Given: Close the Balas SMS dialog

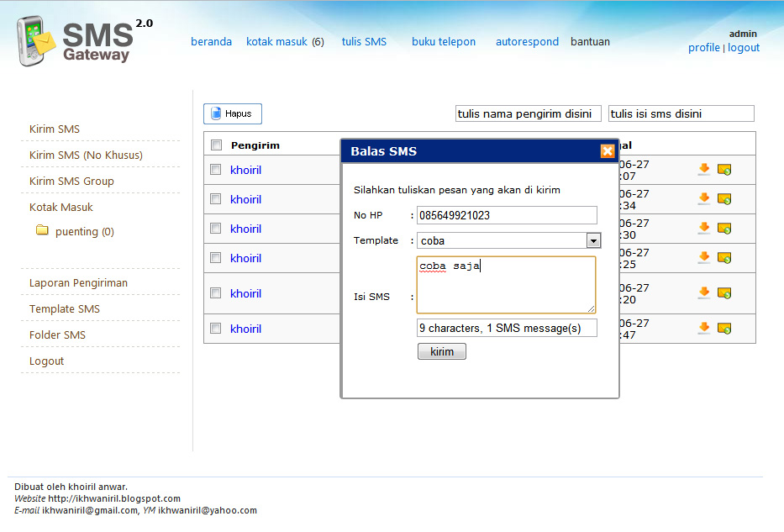Looking at the screenshot, I should pos(607,151).
